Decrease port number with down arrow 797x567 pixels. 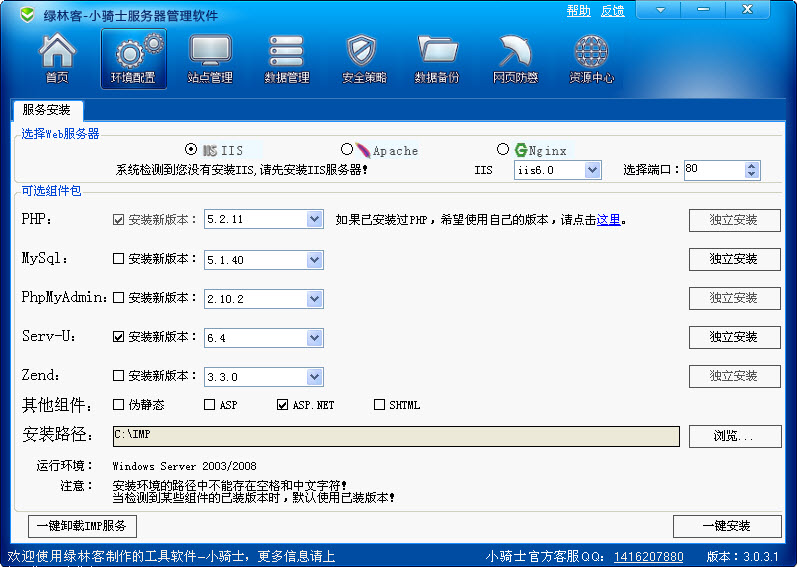click(752, 174)
